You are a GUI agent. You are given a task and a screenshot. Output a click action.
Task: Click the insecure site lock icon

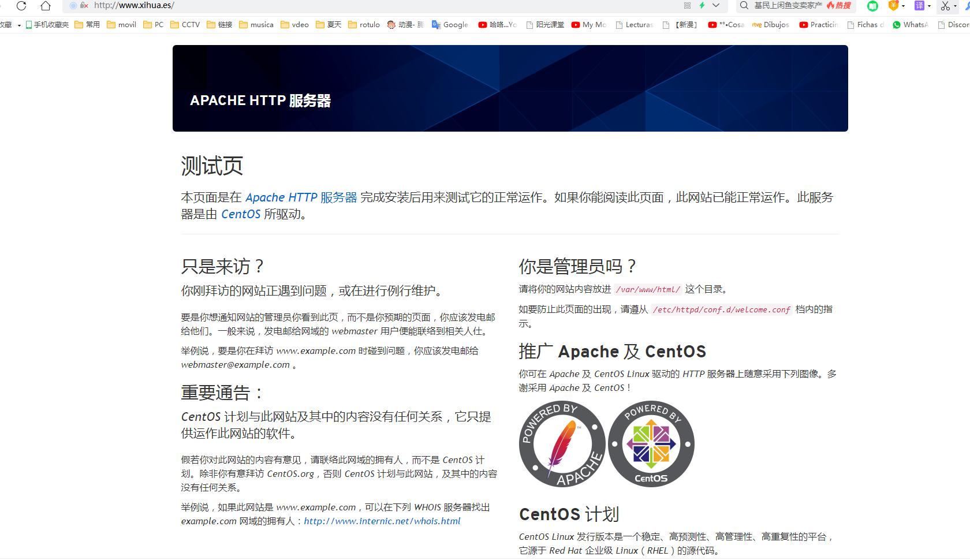pos(84,5)
